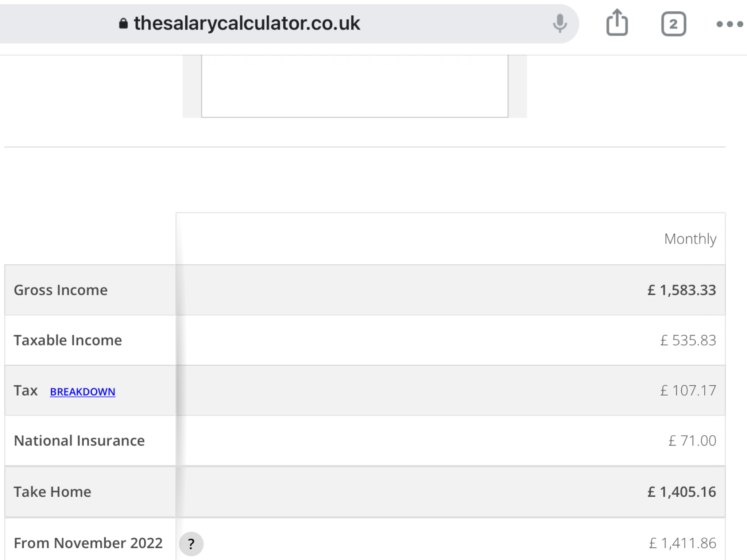747x560 pixels.
Task: Click the £ 71.00 National Insurance value
Action: point(692,441)
